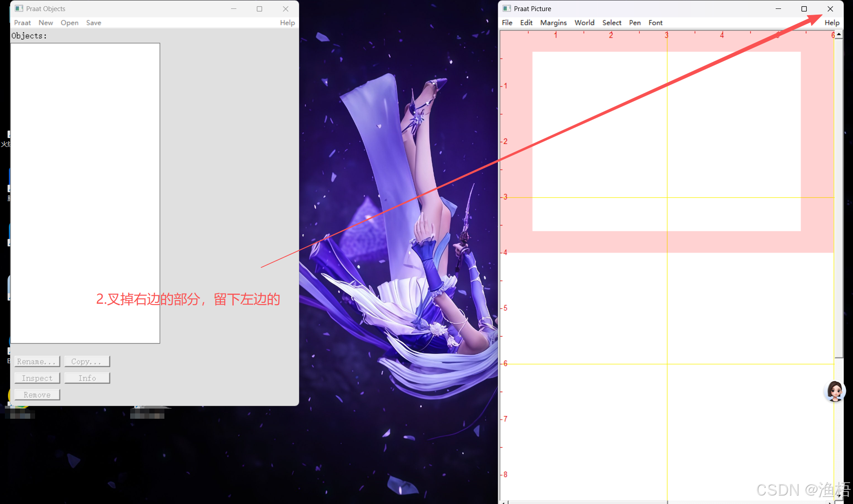853x504 pixels.
Task: Open Pen menu in Praat Picture
Action: tap(634, 23)
